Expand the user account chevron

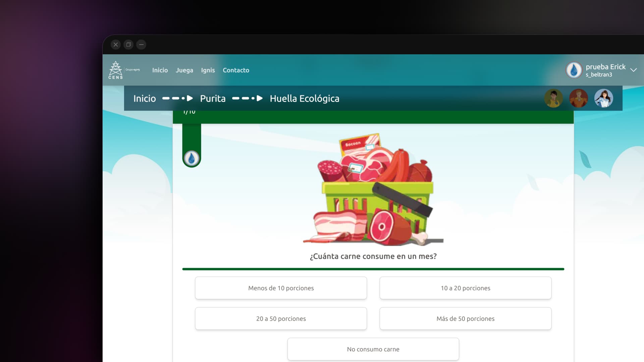(x=633, y=70)
